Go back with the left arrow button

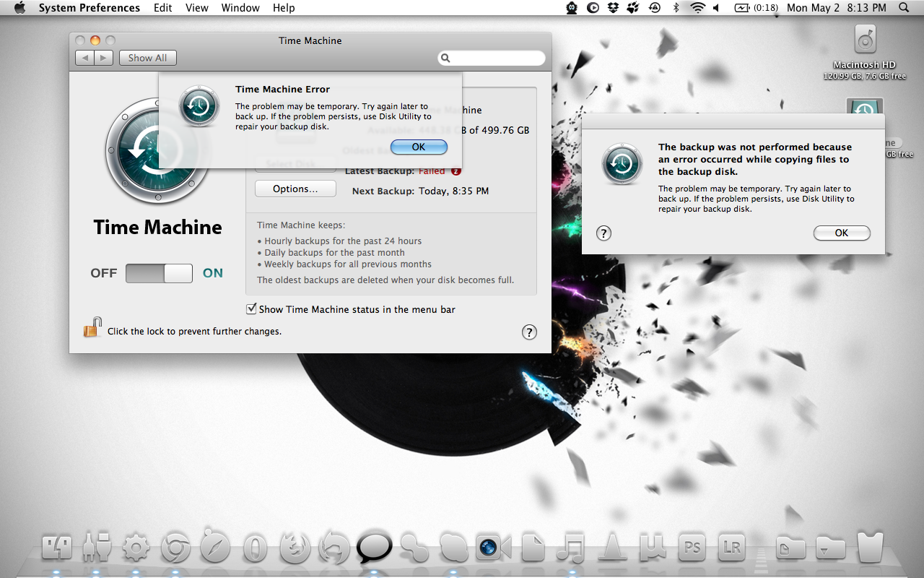coord(85,58)
